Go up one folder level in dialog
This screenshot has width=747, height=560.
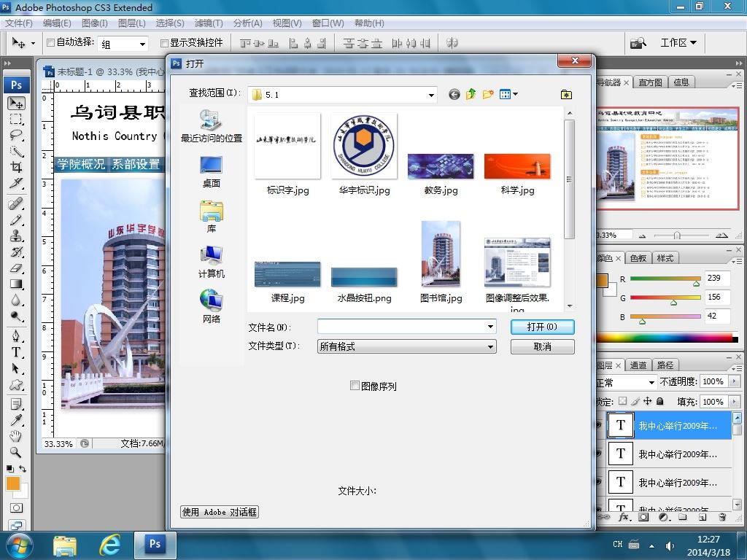coord(471,94)
